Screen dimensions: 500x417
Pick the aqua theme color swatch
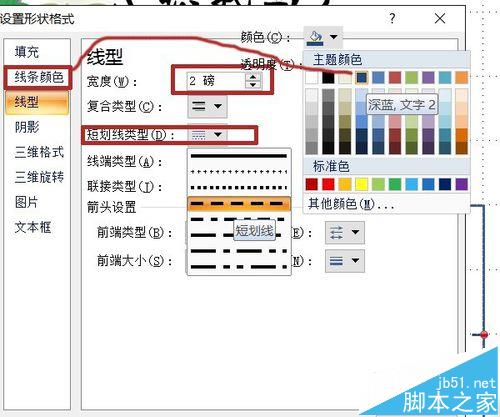tap(445, 78)
